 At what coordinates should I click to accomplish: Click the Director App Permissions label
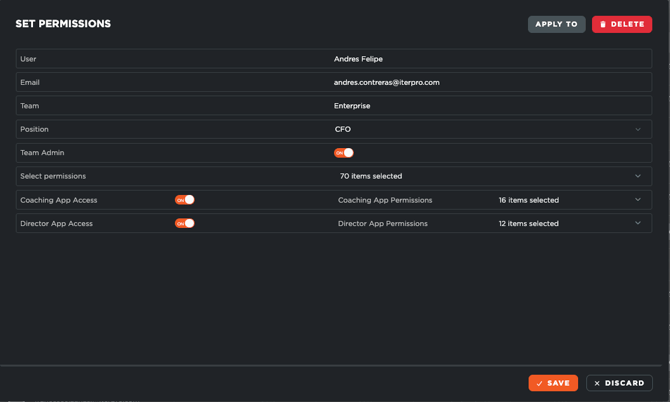coord(383,223)
